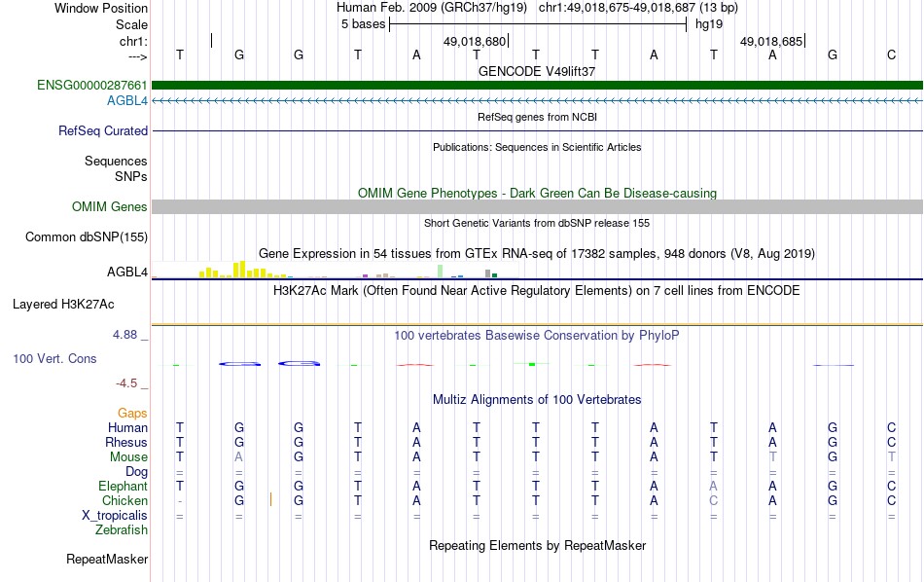
Task: Click the SNPs track label
Action: [131, 176]
